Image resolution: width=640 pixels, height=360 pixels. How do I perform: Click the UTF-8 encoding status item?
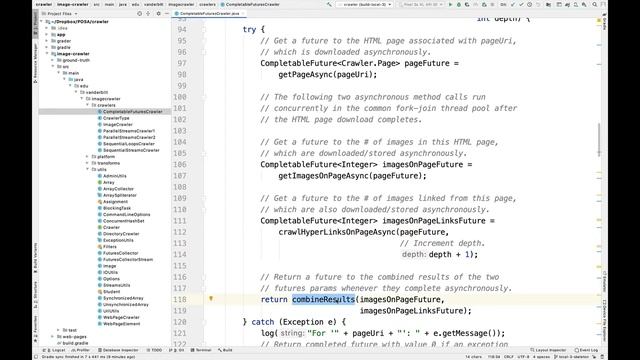pyautogui.click(x=523, y=357)
